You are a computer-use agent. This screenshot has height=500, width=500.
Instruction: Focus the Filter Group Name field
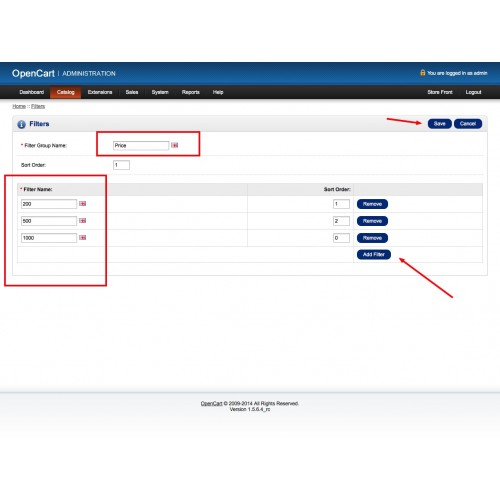pos(141,145)
